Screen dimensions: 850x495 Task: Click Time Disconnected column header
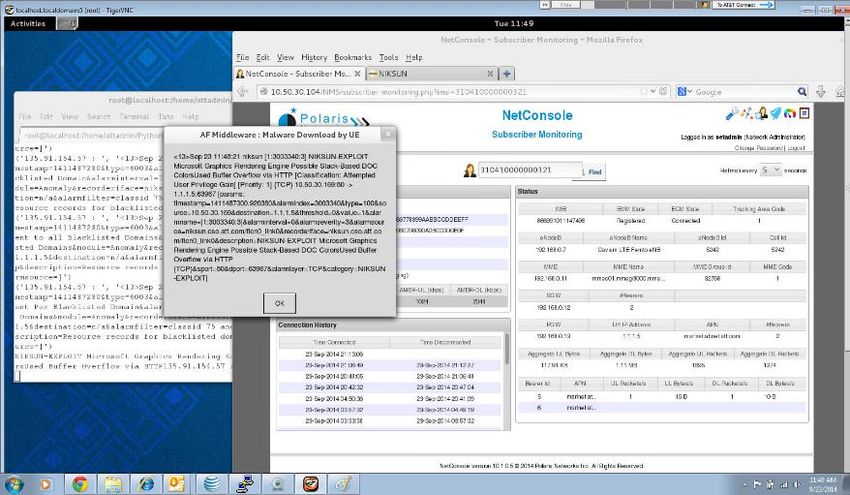tap(446, 342)
